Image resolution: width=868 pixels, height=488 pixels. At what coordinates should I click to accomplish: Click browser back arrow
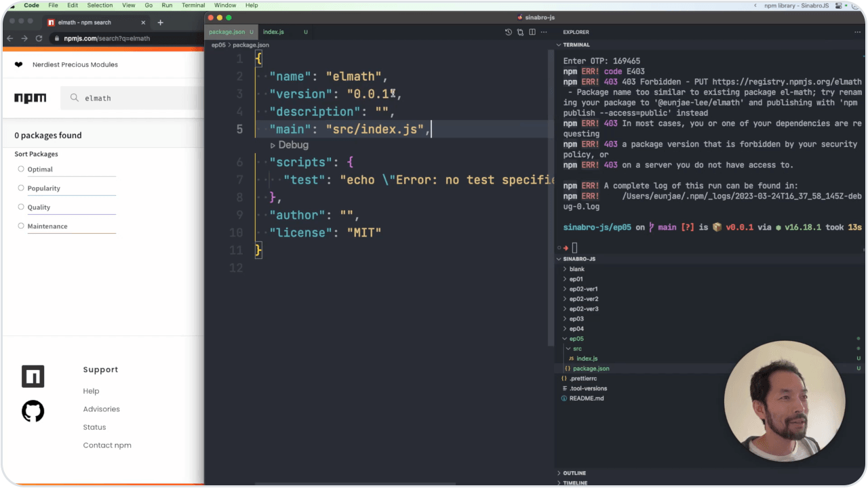pos(9,39)
